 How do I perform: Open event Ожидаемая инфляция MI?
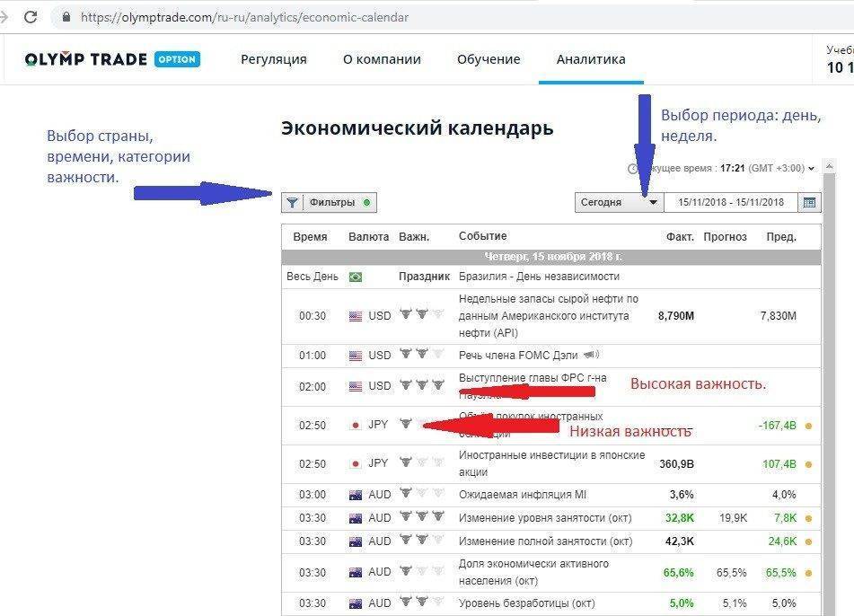point(522,495)
